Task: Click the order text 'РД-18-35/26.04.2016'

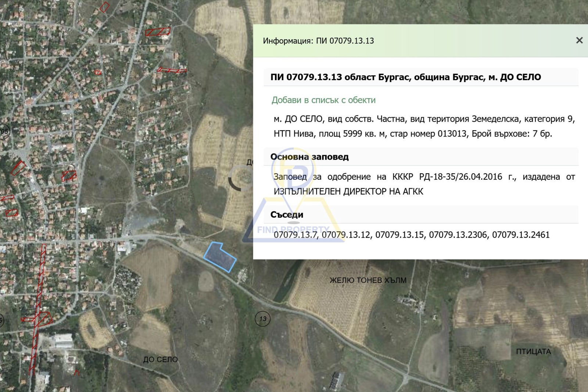Action: pyautogui.click(x=460, y=177)
